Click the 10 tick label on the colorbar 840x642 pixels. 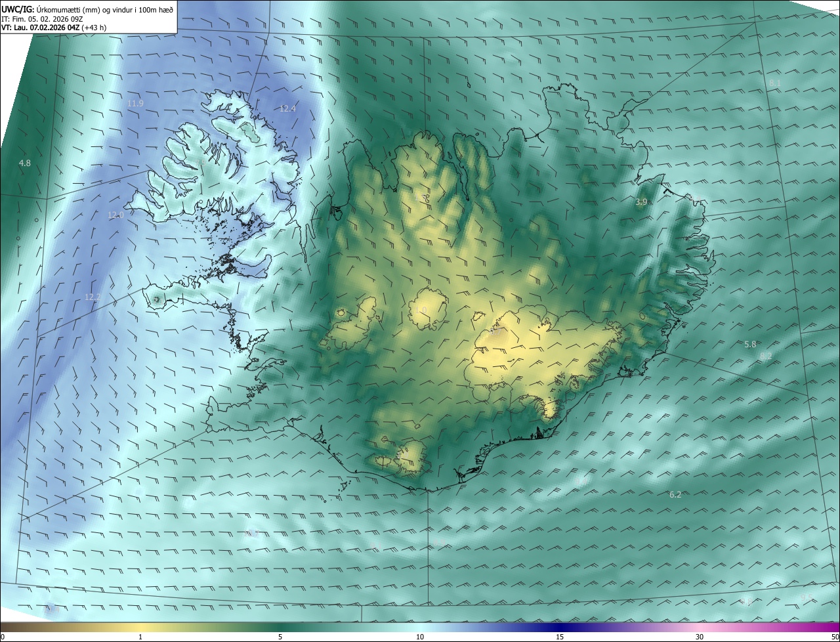(x=420, y=637)
